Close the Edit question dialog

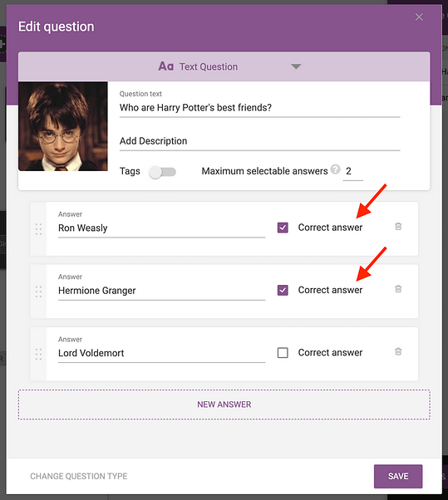pos(419,17)
